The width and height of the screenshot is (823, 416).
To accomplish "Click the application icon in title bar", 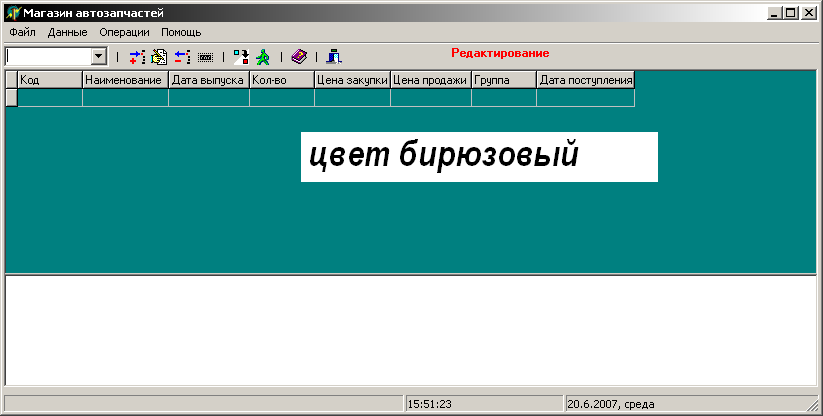I will (13, 13).
